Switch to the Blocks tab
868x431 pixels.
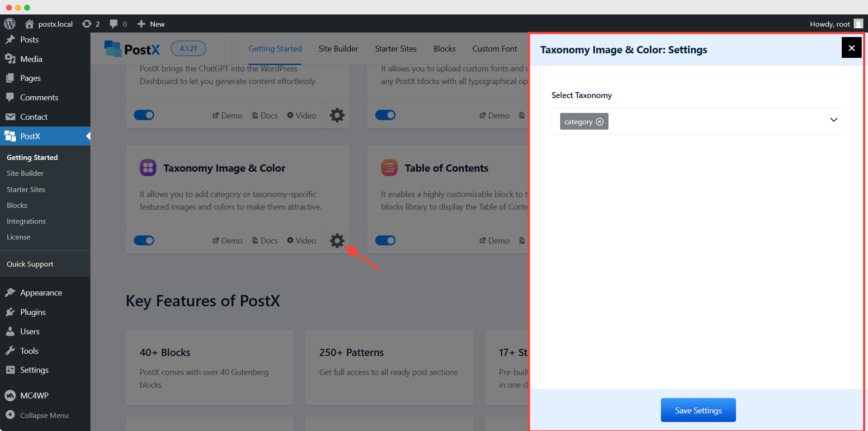[444, 49]
